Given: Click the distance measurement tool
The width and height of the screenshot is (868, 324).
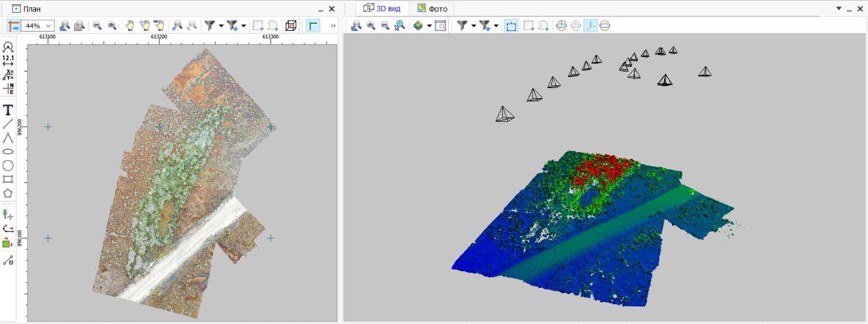Looking at the screenshot, I should click(8, 61).
